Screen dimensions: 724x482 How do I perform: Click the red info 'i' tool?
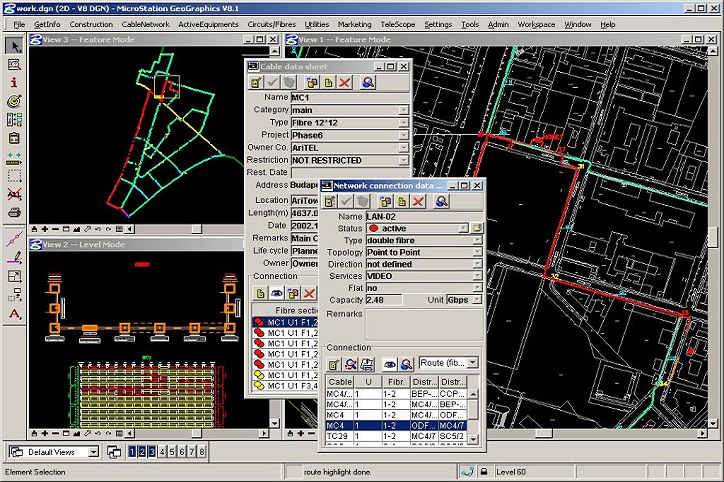pyautogui.click(x=14, y=83)
